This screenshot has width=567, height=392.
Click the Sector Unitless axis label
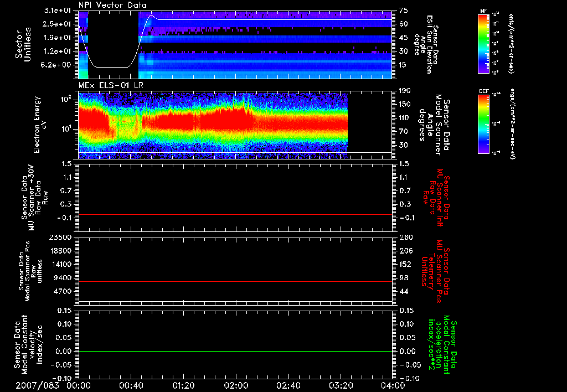click(x=23, y=44)
